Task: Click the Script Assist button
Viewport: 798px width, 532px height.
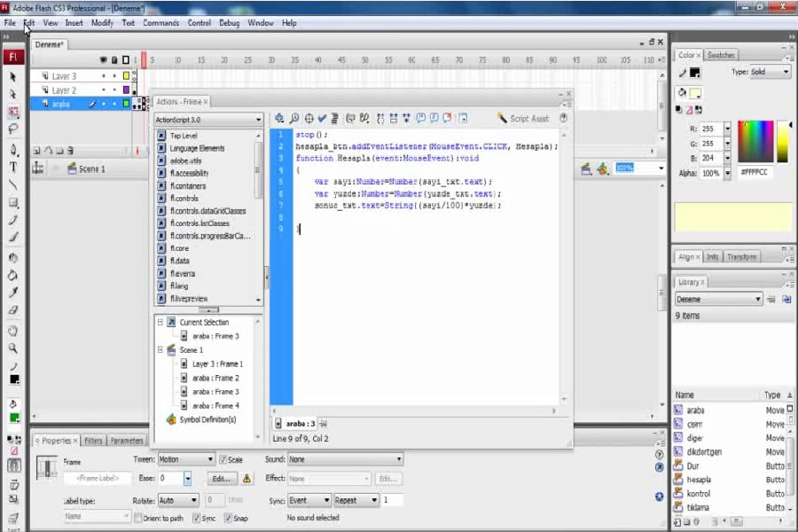Action: point(523,119)
